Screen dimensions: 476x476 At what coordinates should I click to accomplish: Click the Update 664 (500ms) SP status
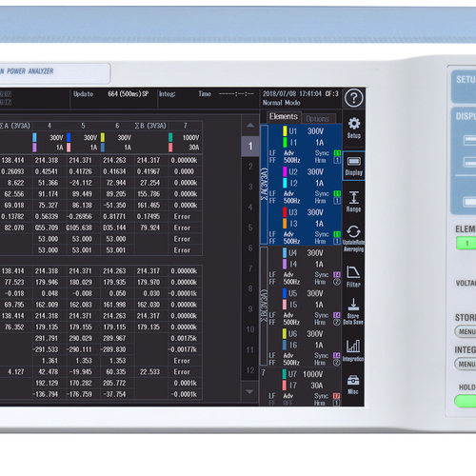pos(110,94)
